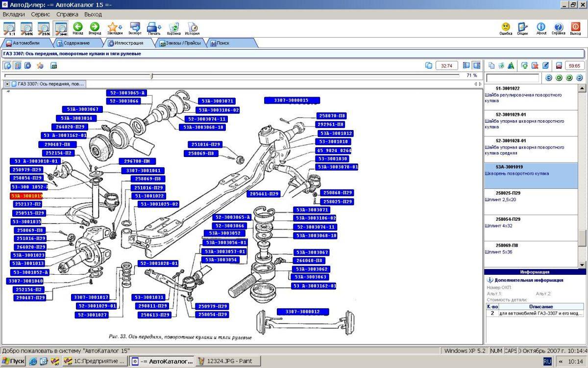
Task: Open Опции settings icon
Action: [x=522, y=28]
